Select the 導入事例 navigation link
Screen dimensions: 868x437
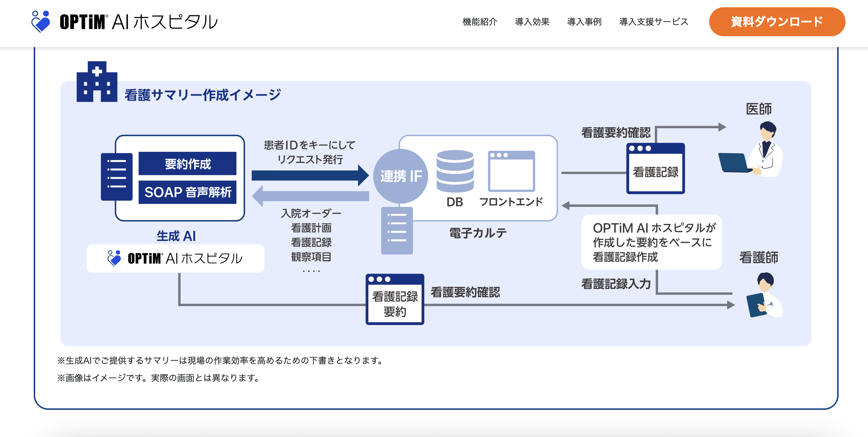(584, 22)
